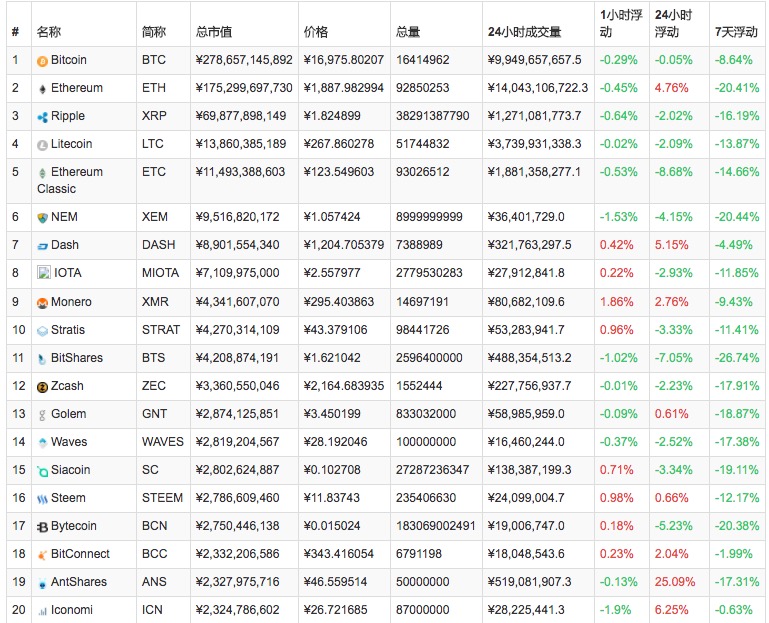Image resolution: width=769 pixels, height=623 pixels.
Task: Open the Bitcoin name link
Action: (68, 60)
